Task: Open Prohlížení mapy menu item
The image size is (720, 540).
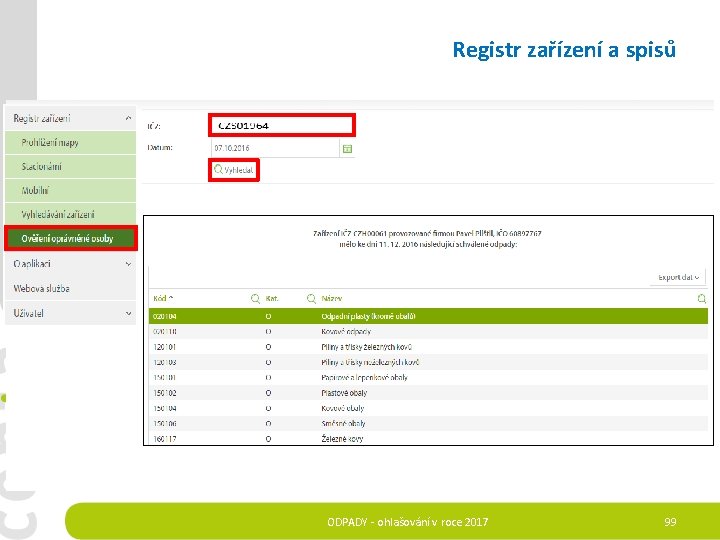Action: pos(71,142)
